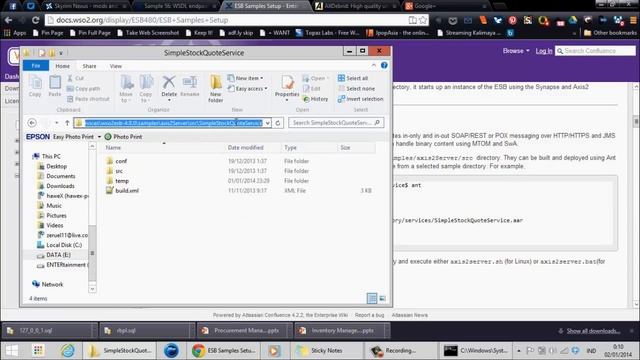Click Copy path in Clipboard group
The width and height of the screenshot is (640, 360).
click(83, 89)
